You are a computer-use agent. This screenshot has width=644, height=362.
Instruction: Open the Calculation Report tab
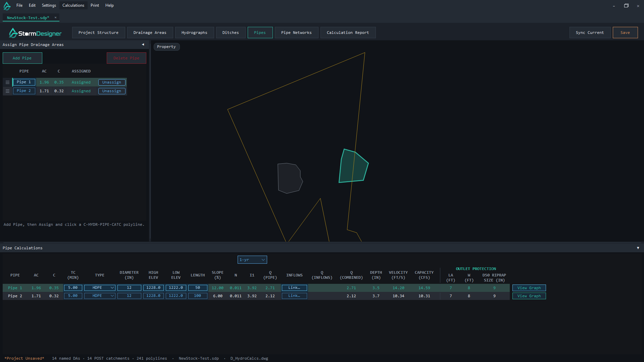(x=348, y=33)
